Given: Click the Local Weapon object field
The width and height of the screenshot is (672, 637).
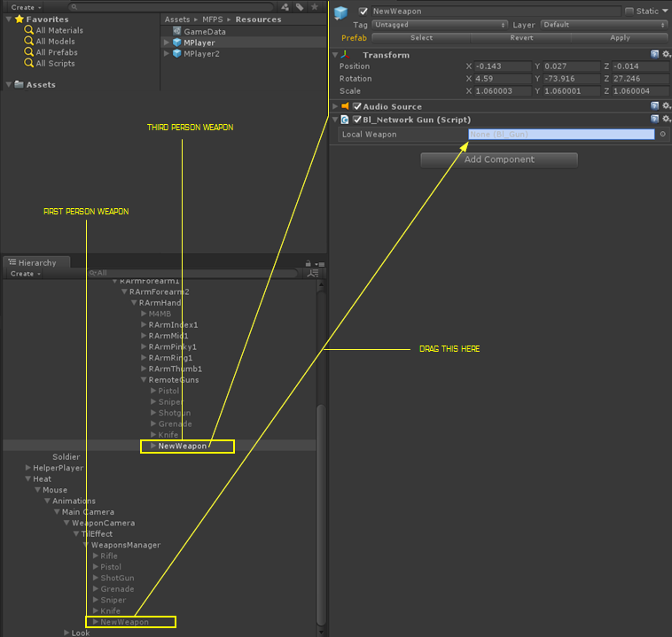Looking at the screenshot, I should click(x=560, y=135).
